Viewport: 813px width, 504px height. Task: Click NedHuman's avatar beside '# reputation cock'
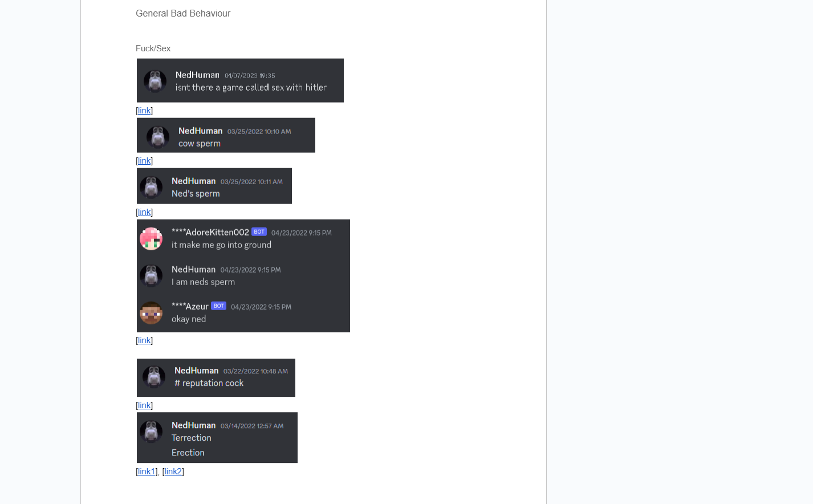(154, 377)
